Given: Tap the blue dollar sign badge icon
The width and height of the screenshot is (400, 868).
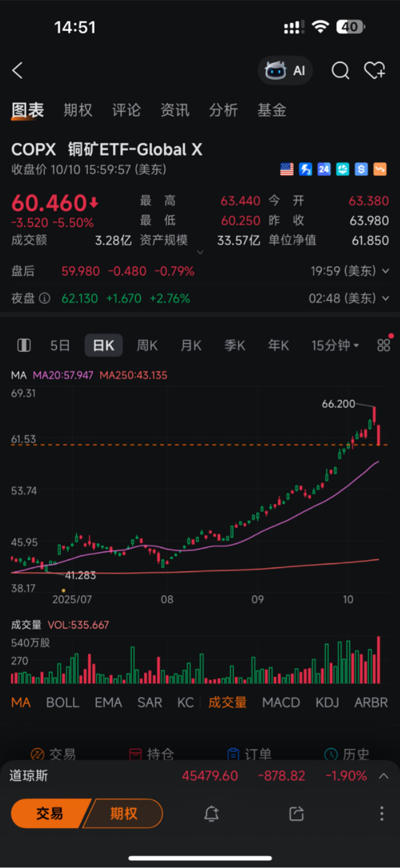Looking at the screenshot, I should click(361, 169).
